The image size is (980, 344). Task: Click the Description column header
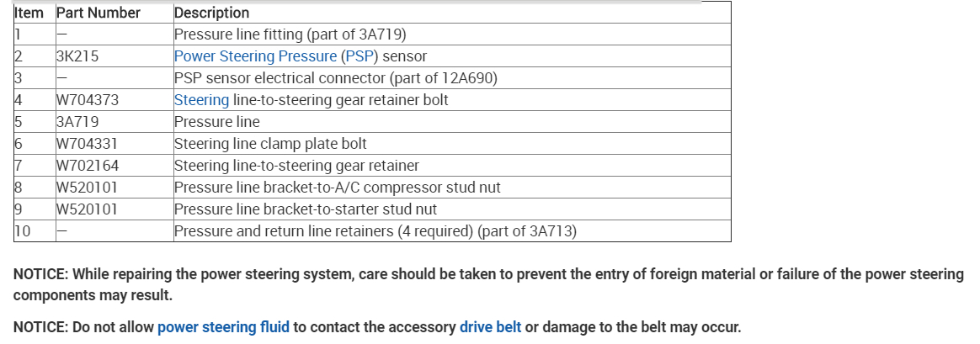tap(211, 13)
